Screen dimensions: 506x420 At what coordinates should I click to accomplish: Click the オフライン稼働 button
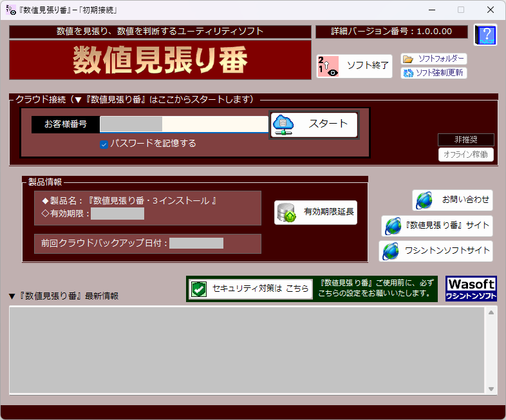pos(465,155)
